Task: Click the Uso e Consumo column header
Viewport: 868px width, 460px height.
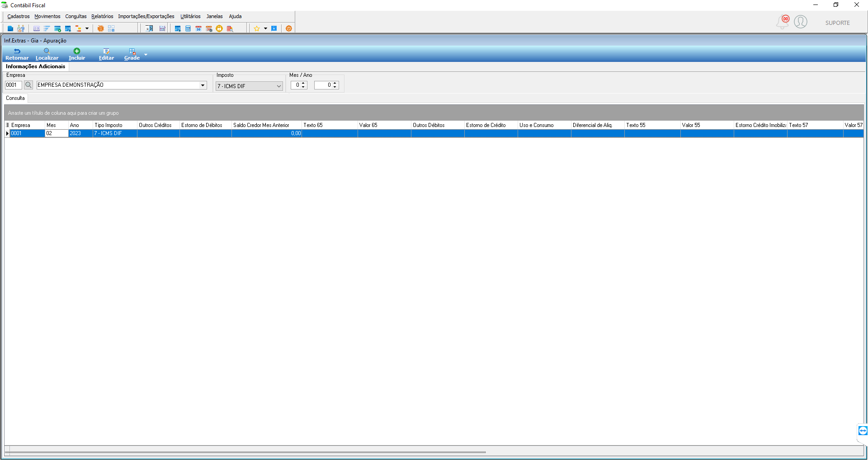Action: [544, 125]
